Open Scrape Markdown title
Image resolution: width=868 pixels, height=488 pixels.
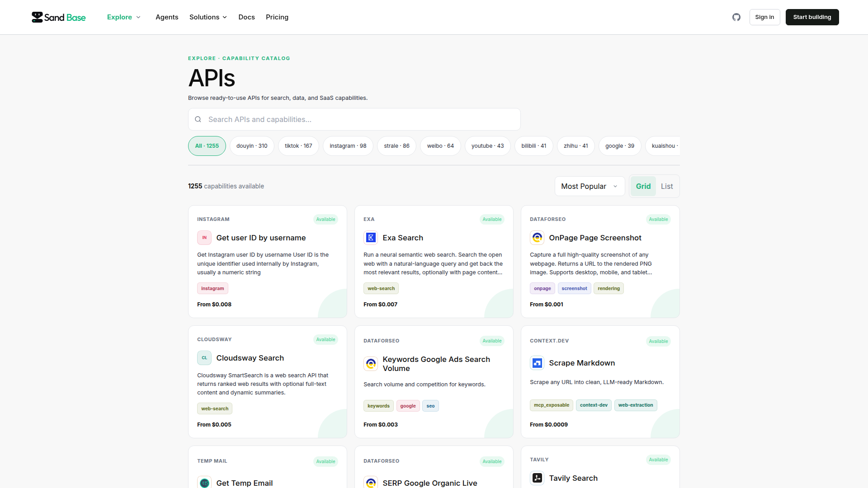click(x=582, y=363)
